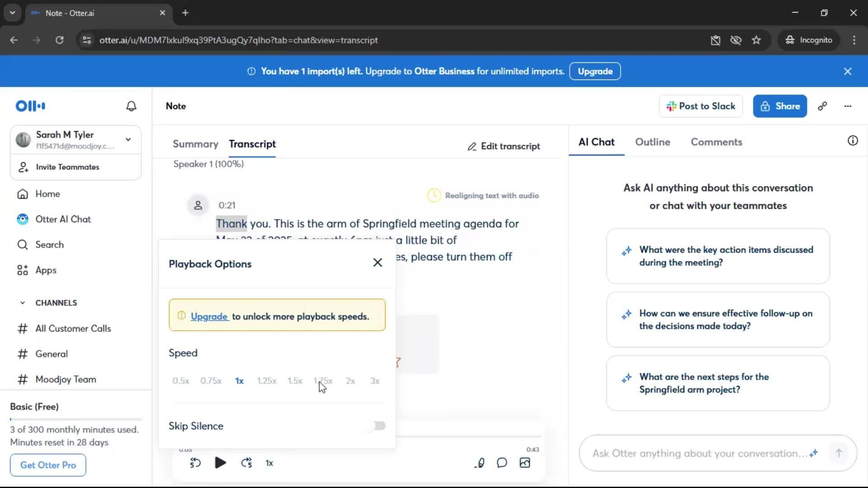Collapse the CHANNELS section

pyautogui.click(x=23, y=303)
